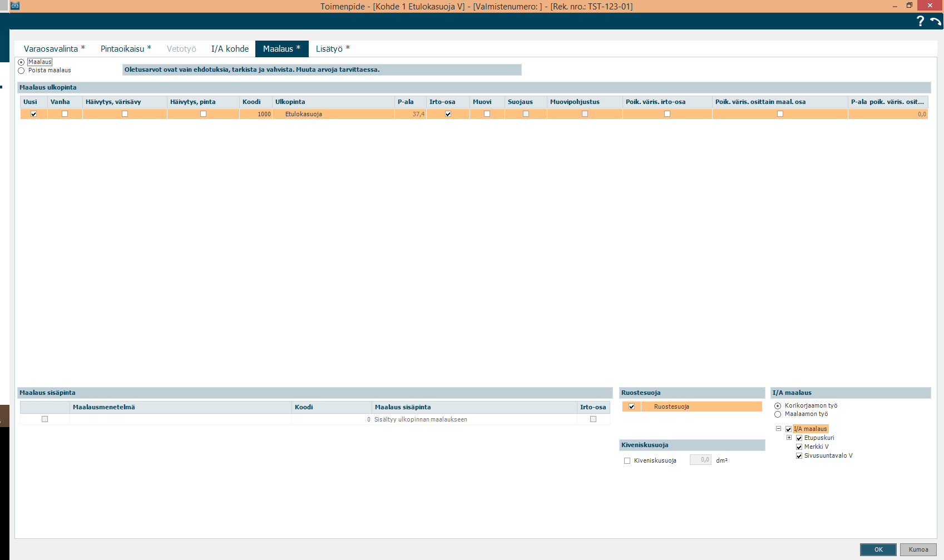Tick the Vanha checkbox in the Etulokasuoja row
This screenshot has height=560, width=944.
tap(65, 114)
